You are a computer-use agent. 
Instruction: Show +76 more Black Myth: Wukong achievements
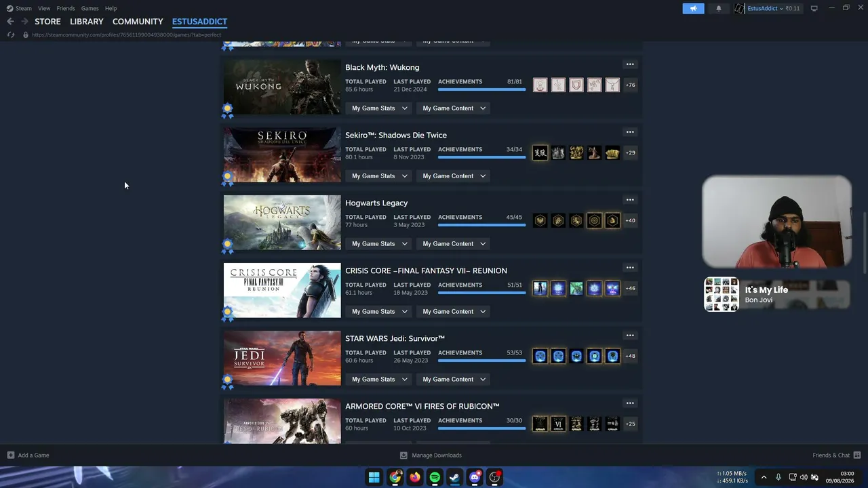coord(631,85)
